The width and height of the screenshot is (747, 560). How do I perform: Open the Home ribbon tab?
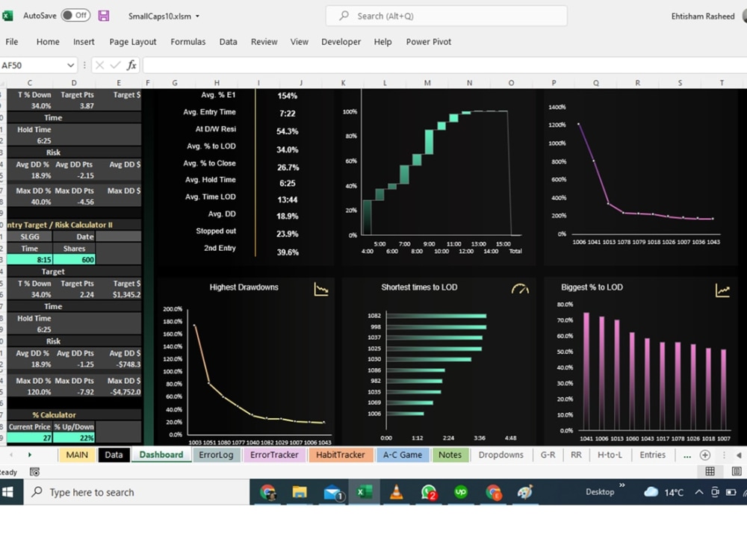point(48,42)
